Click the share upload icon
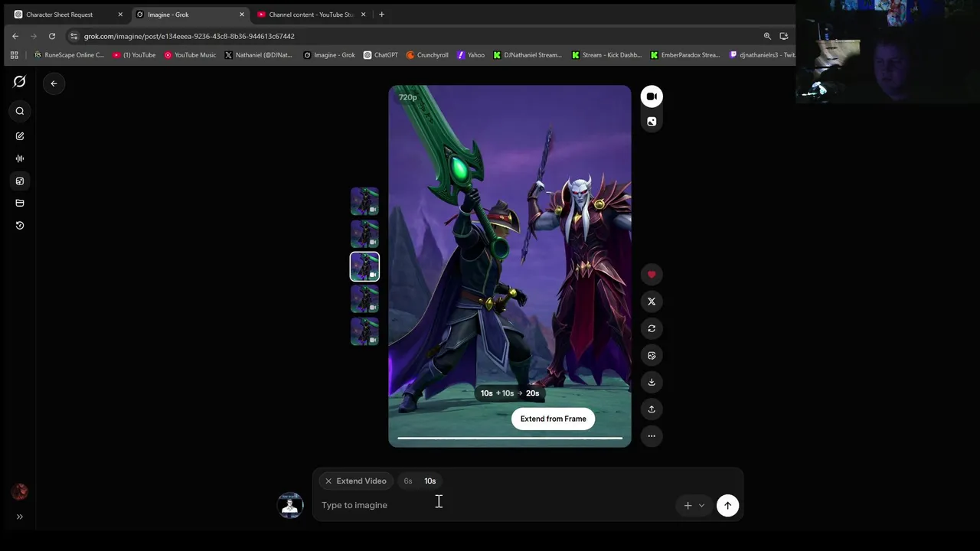This screenshot has height=551, width=980. (652, 409)
